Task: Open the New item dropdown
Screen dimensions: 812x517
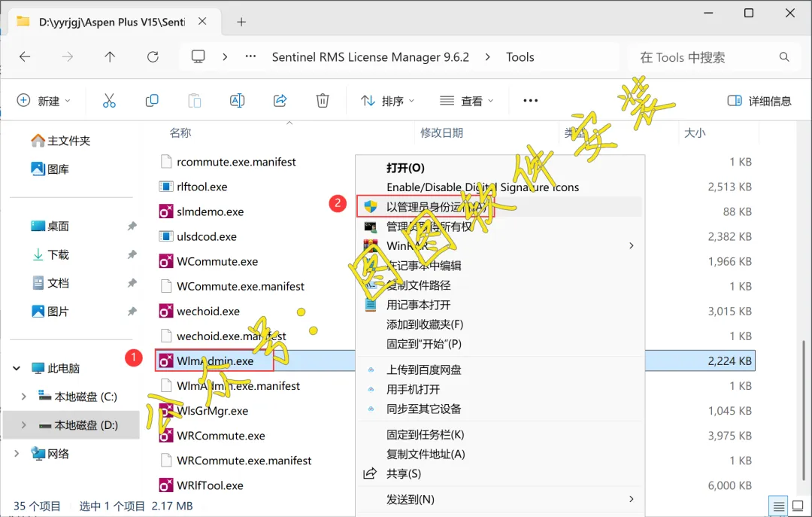Action: [44, 101]
